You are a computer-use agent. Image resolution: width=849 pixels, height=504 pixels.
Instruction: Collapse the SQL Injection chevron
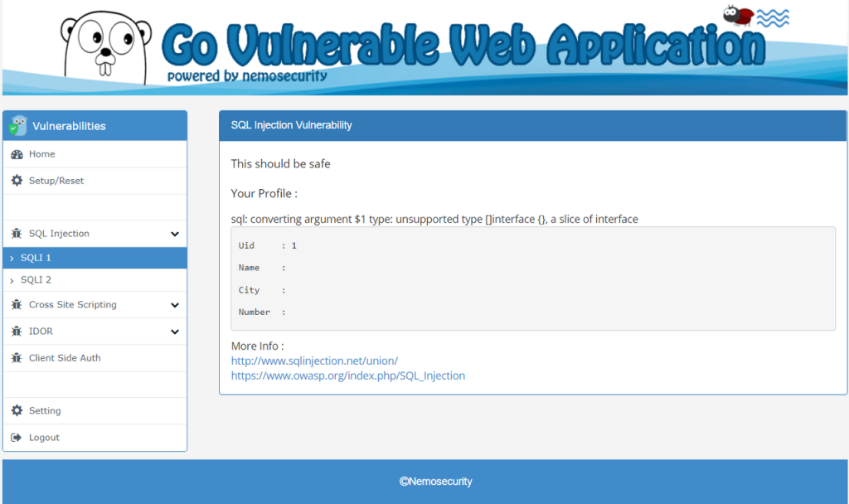pyautogui.click(x=175, y=234)
